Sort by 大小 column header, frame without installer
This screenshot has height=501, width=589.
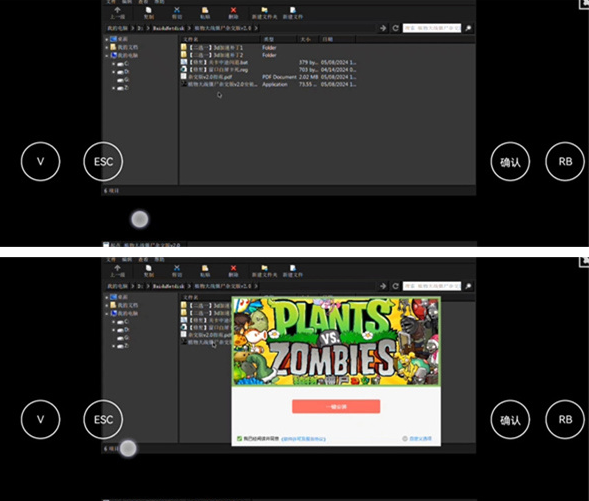click(308, 39)
